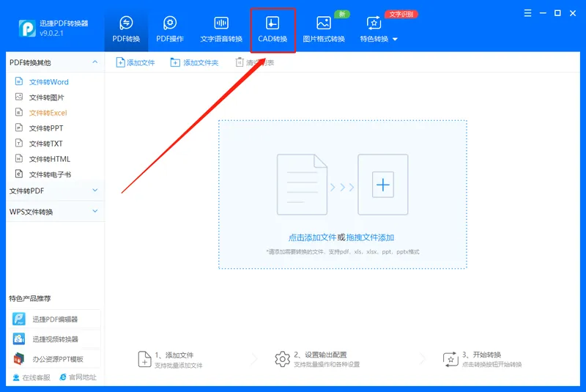
Task: Click the step 2 settings gear icon
Action: point(282,359)
